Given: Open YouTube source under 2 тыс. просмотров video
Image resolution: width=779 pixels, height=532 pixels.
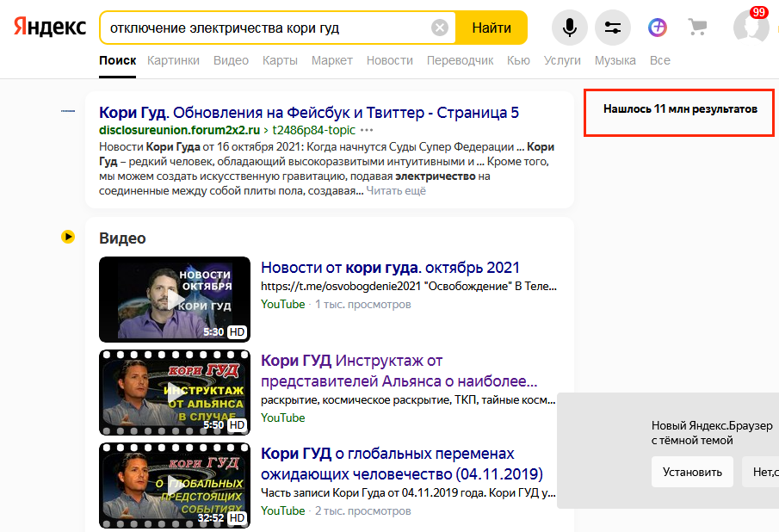Looking at the screenshot, I should 282,510.
